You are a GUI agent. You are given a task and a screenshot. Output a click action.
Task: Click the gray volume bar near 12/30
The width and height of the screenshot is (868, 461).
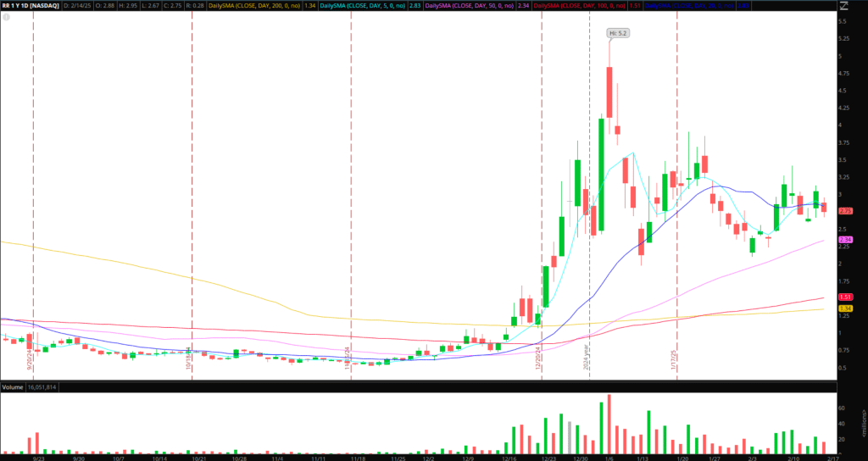tap(569, 438)
